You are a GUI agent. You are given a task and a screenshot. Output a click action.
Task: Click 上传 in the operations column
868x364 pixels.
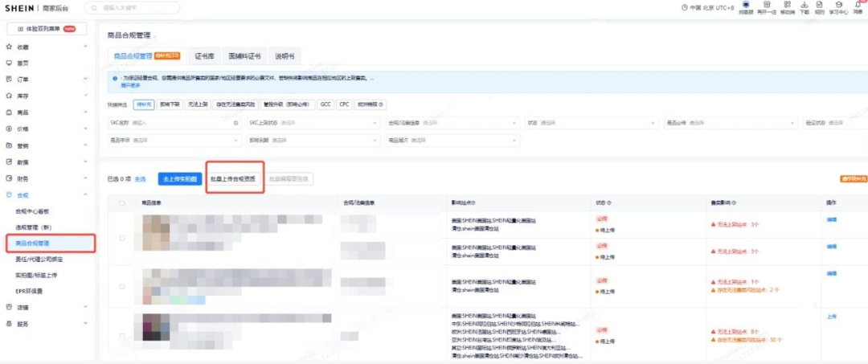[832, 317]
